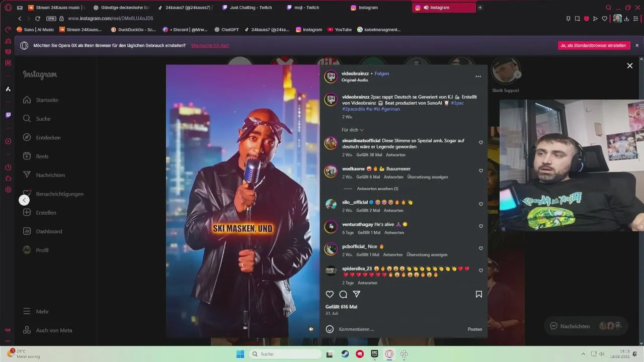Click the Posten button
Viewport: 644px width, 362px height.
tap(474, 329)
